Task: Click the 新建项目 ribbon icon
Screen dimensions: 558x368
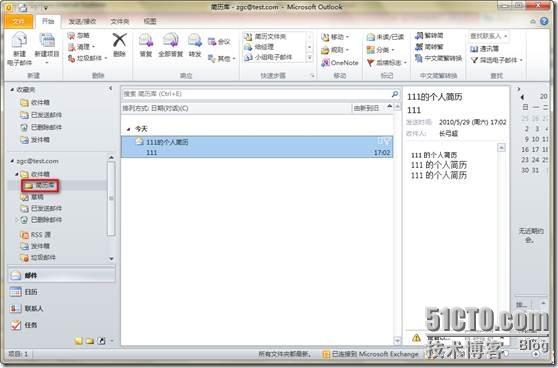Action: pos(47,40)
